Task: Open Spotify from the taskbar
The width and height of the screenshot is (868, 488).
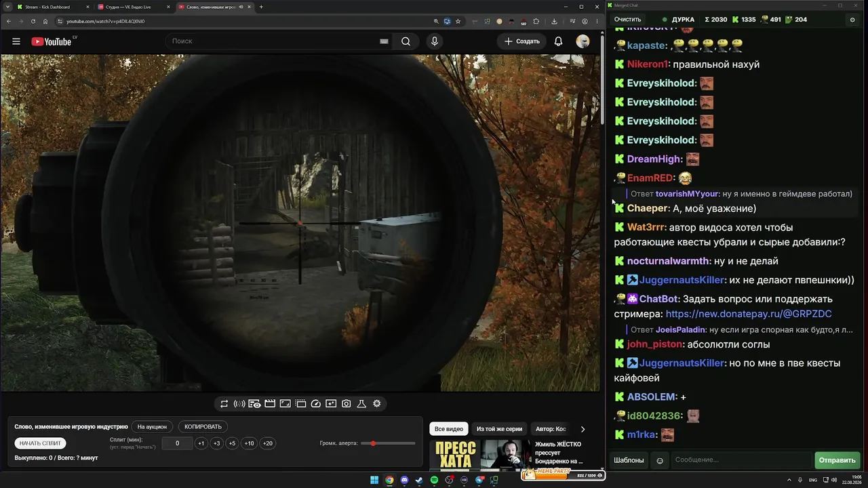Action: 434,480
